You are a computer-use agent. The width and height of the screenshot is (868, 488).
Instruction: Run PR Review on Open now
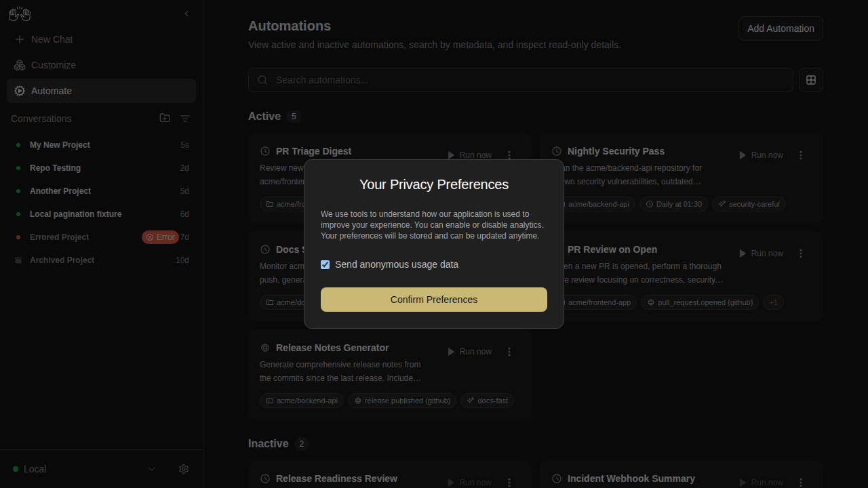(x=761, y=253)
